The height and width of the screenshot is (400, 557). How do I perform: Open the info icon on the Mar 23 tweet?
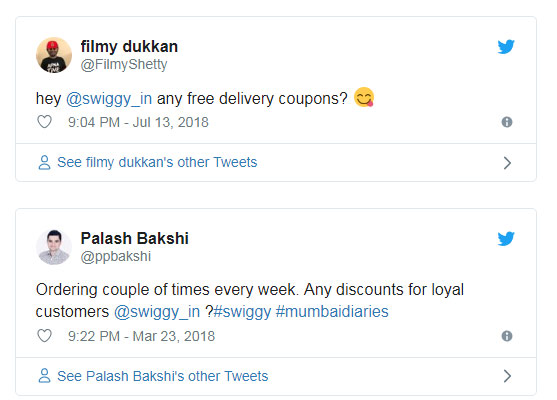click(507, 336)
